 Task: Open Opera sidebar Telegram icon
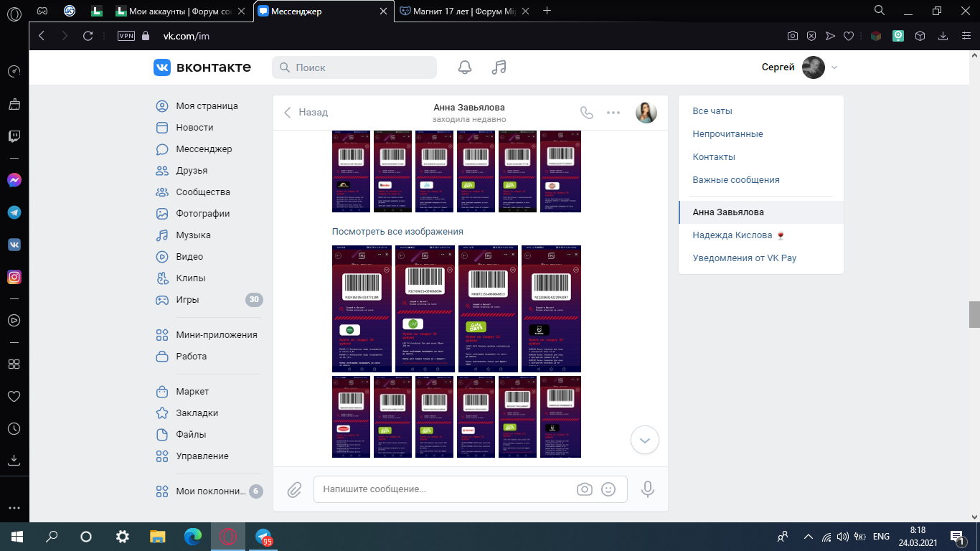coord(14,213)
